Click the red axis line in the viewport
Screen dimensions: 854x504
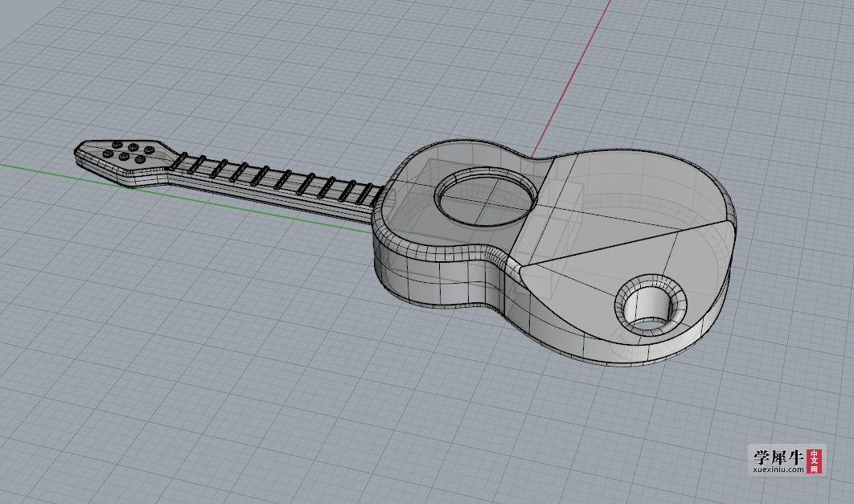click(571, 79)
